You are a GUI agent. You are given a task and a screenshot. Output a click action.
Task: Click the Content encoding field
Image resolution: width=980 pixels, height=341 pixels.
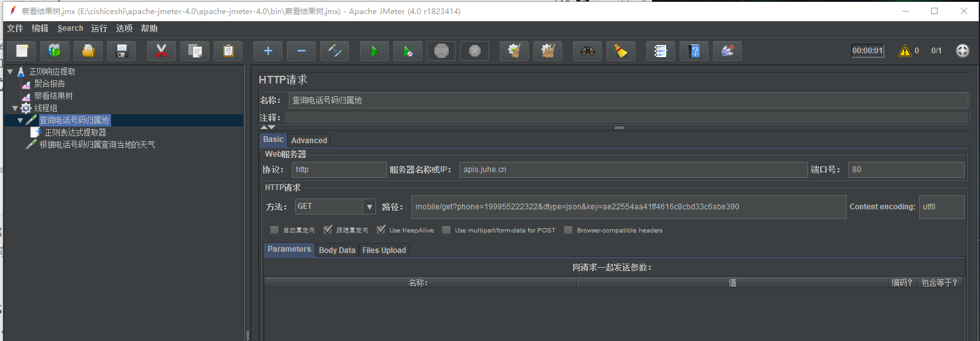point(941,207)
